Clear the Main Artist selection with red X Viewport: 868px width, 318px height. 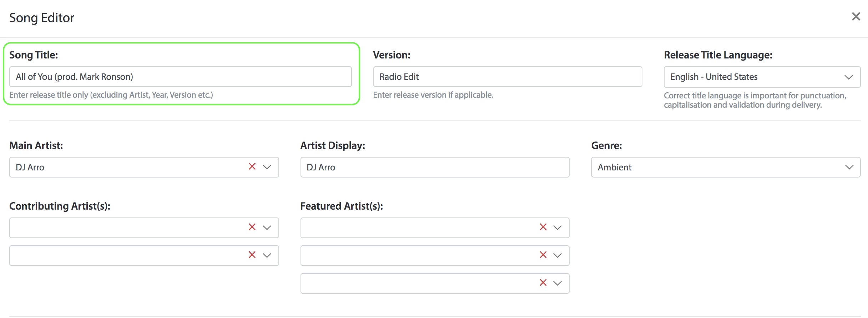(252, 166)
